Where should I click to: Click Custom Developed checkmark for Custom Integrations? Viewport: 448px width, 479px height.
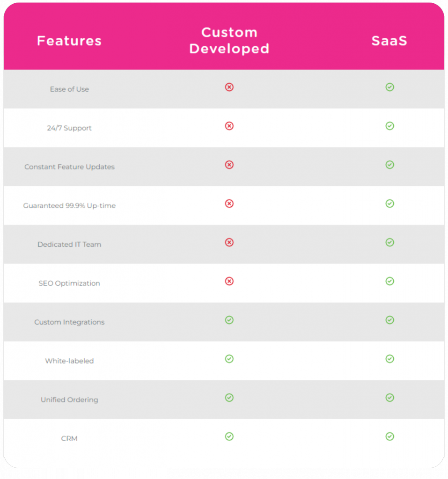pos(229,320)
